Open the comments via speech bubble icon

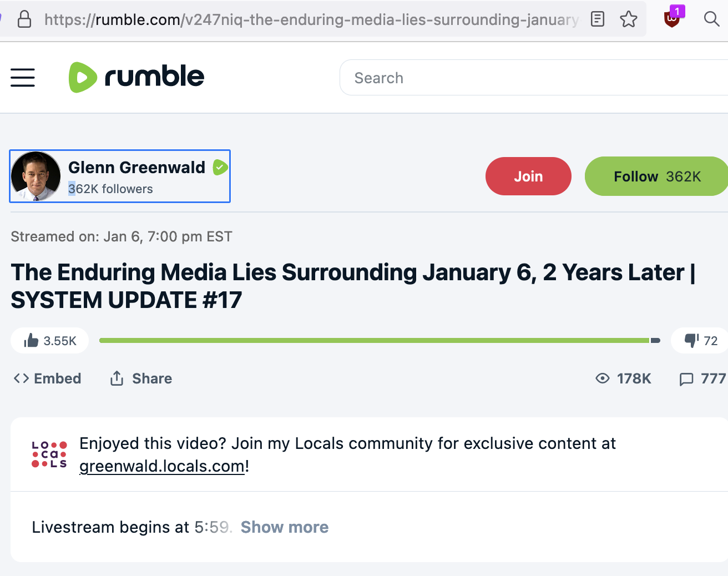click(x=686, y=379)
